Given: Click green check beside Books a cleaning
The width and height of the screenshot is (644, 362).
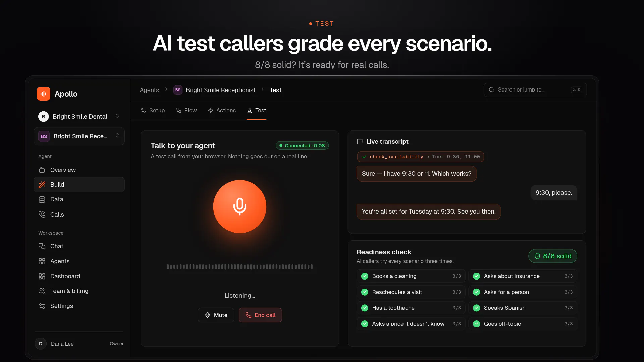Looking at the screenshot, I should [365, 276].
